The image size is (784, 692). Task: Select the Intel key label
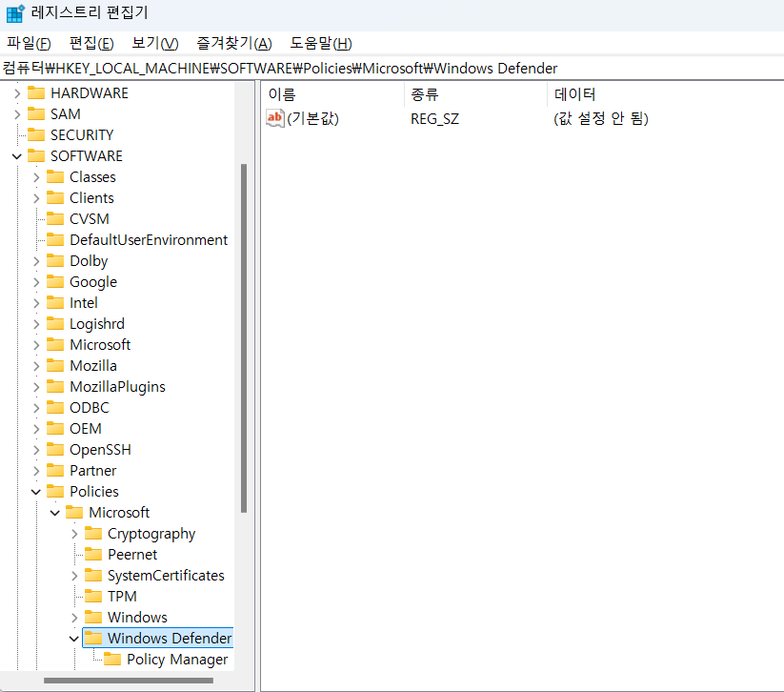click(84, 303)
